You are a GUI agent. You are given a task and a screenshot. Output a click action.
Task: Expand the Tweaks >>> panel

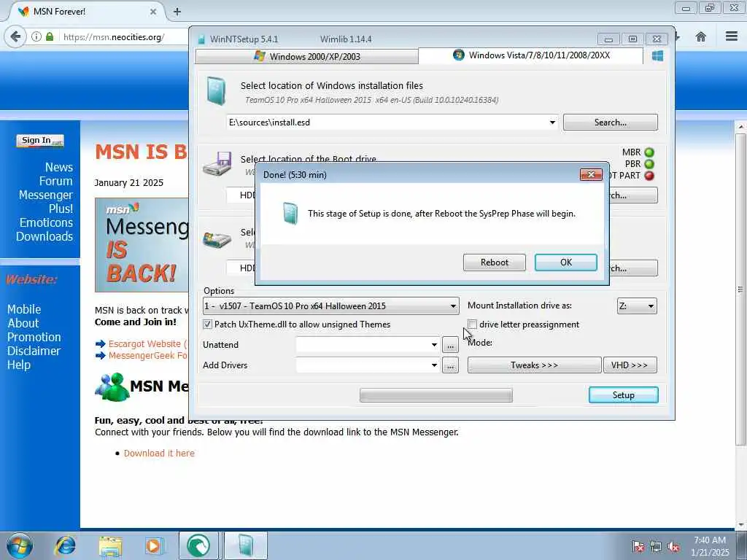click(x=534, y=365)
